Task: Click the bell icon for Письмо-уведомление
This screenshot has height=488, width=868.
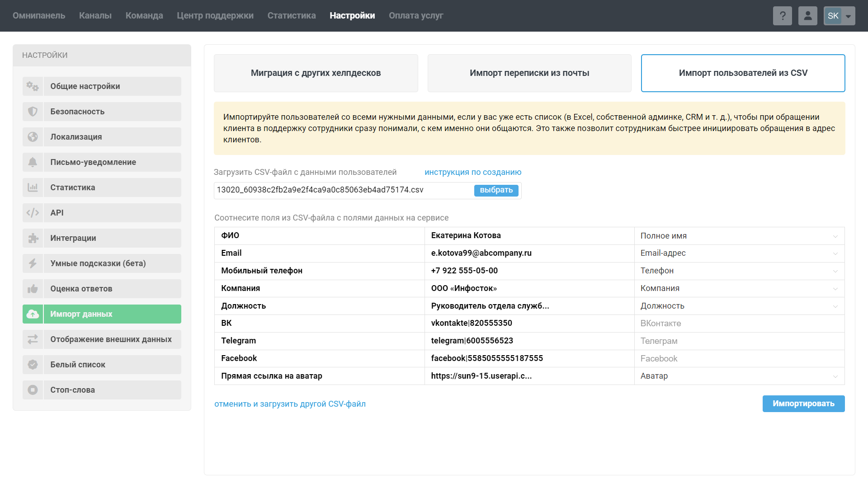Action: [x=33, y=162]
